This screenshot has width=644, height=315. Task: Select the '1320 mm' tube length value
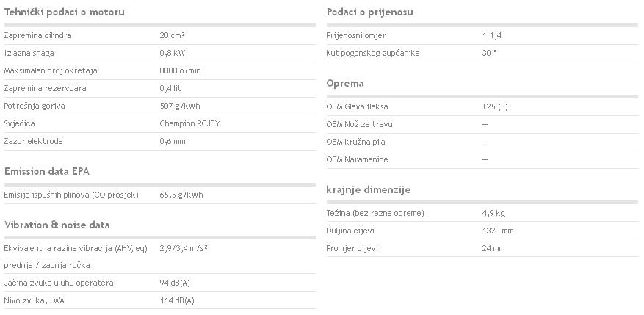click(x=498, y=231)
